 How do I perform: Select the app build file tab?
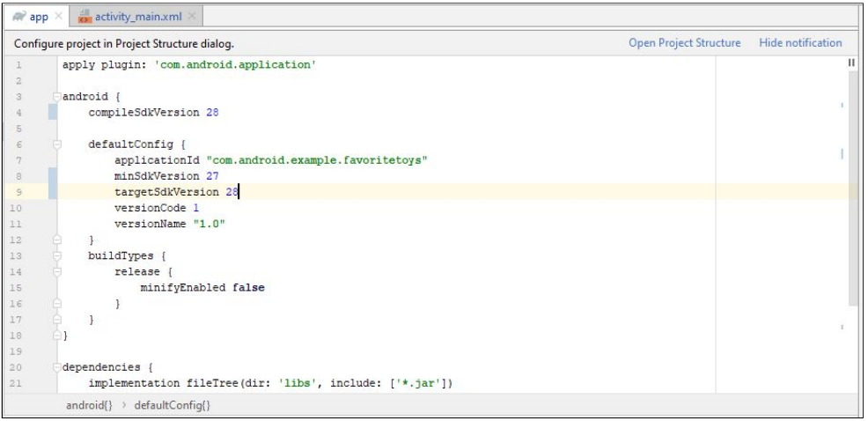[37, 17]
